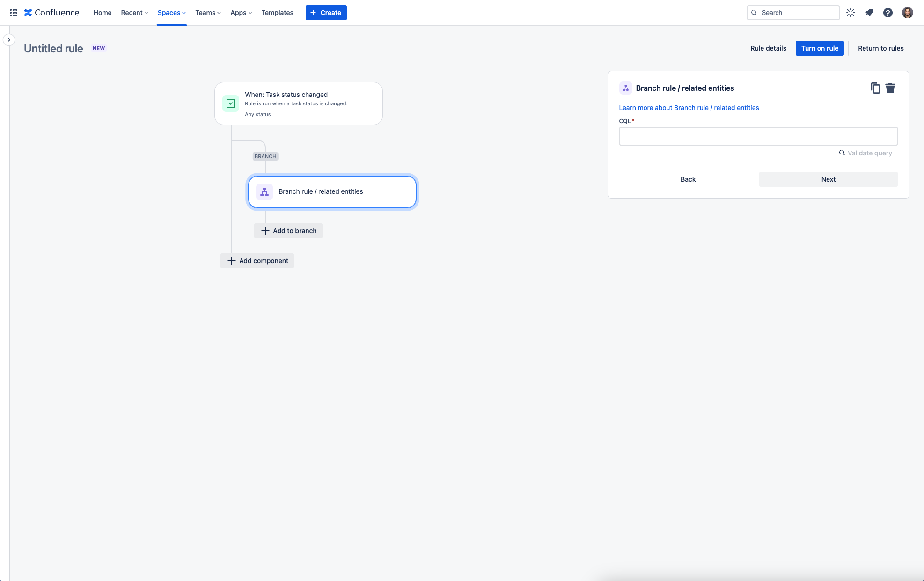Screen dimensions: 924x581
Task: Expand the sidebar with the chevron
Action: coord(9,40)
